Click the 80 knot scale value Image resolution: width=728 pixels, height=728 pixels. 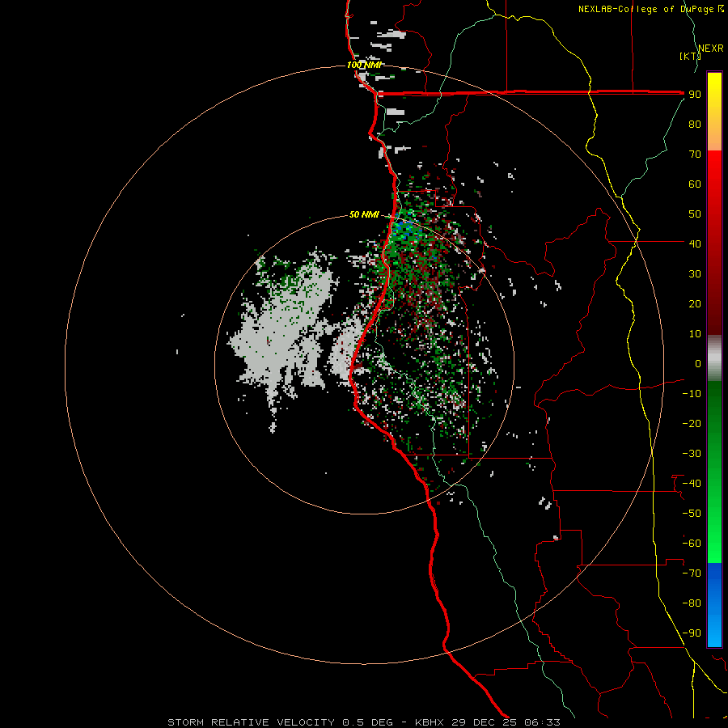coord(695,124)
